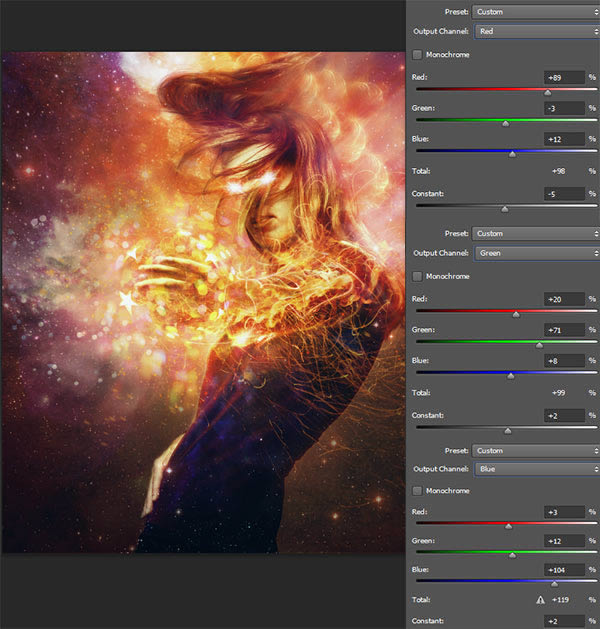Click the Total value +119
The image size is (600, 629).
tap(560, 600)
